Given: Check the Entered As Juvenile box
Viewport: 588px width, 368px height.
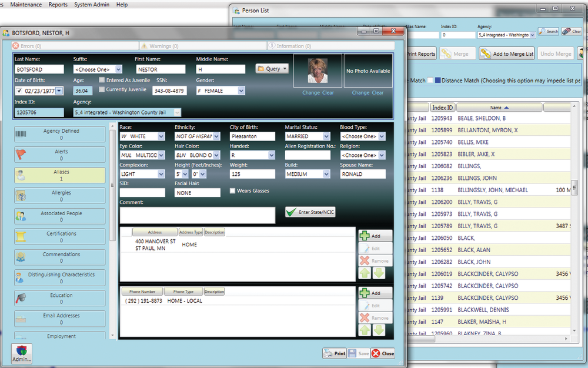Looking at the screenshot, I should [102, 80].
